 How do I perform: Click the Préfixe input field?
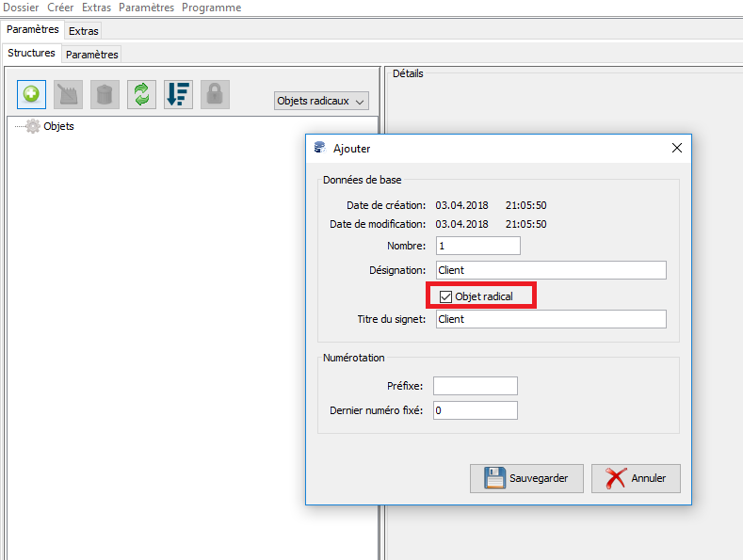[475, 386]
